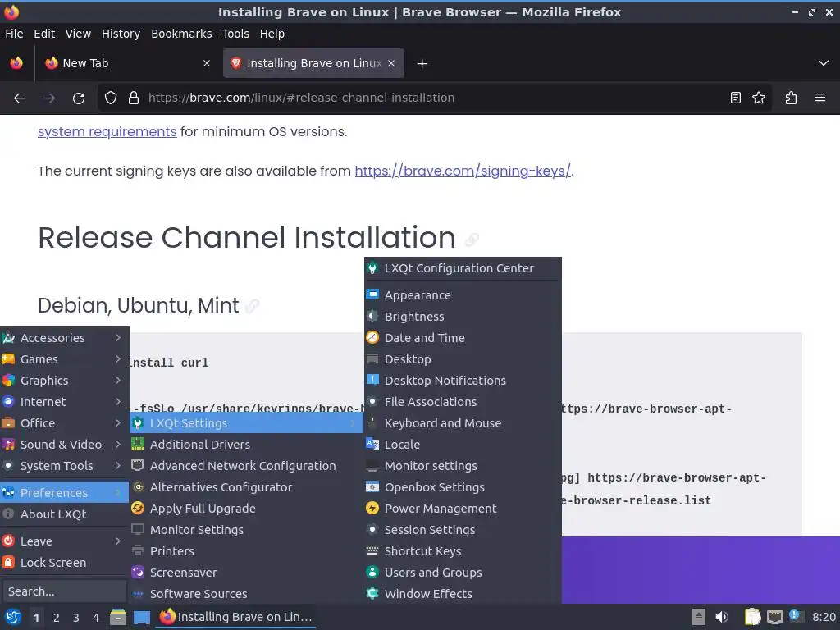Screen dimensions: 840x630
Task: Click the Date and Time clock icon
Action: [372, 337]
